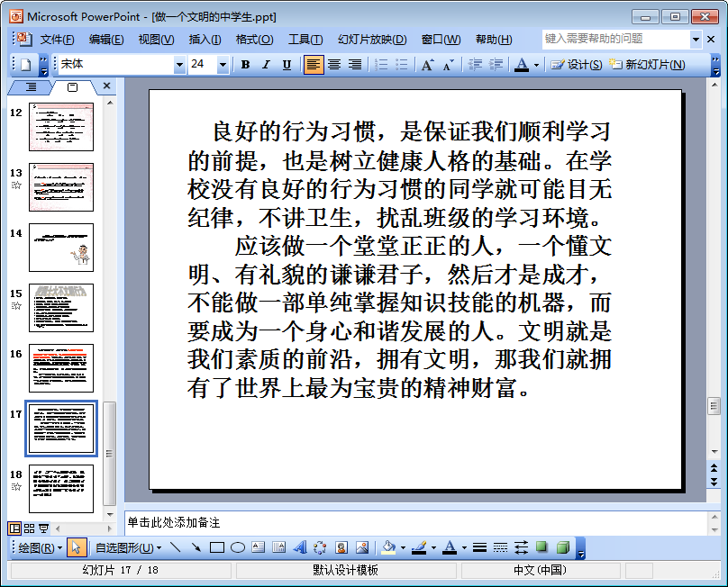Toggle bold formatting
The image size is (728, 587).
(x=245, y=65)
